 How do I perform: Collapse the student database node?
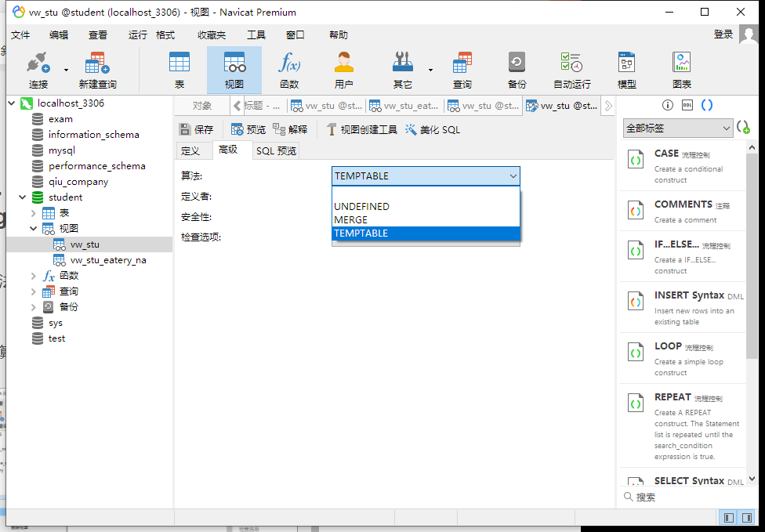[x=23, y=197]
